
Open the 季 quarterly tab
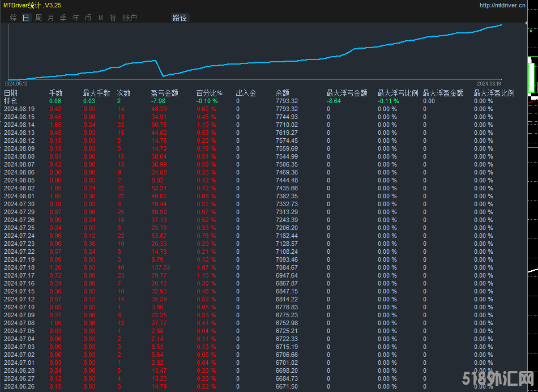(63, 18)
